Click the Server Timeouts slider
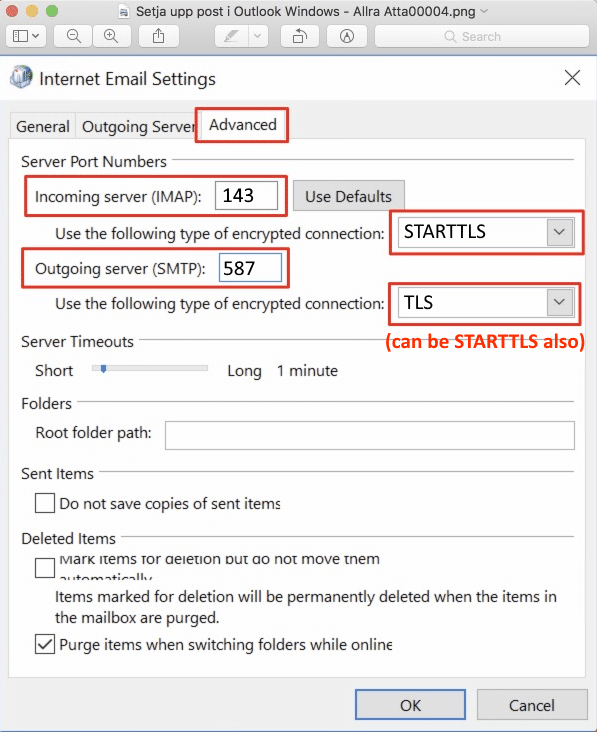599x732 pixels. (150, 369)
